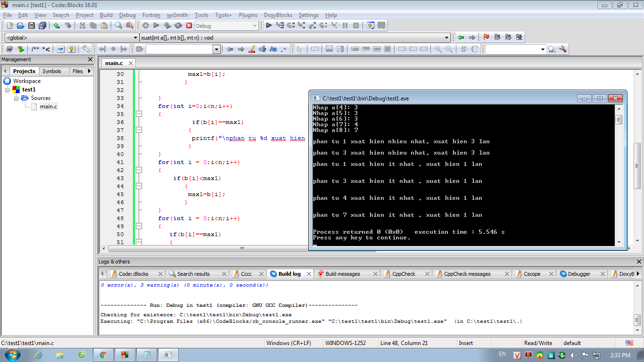
Task: Start the debugger with Debug/Continue icon
Action: (x=269, y=25)
